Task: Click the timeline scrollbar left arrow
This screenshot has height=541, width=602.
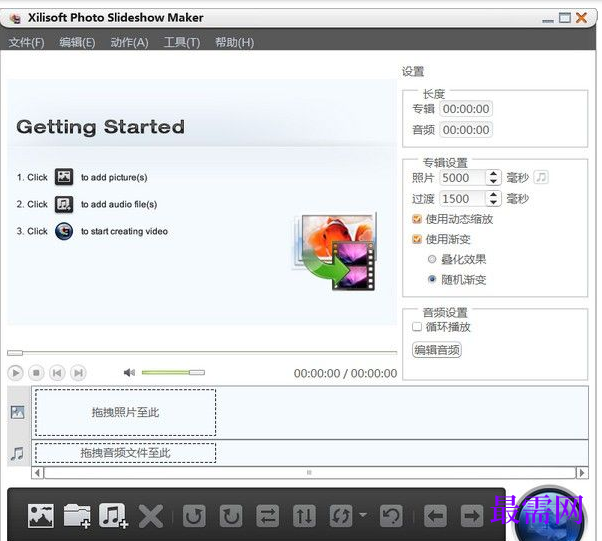Action: tap(37, 473)
